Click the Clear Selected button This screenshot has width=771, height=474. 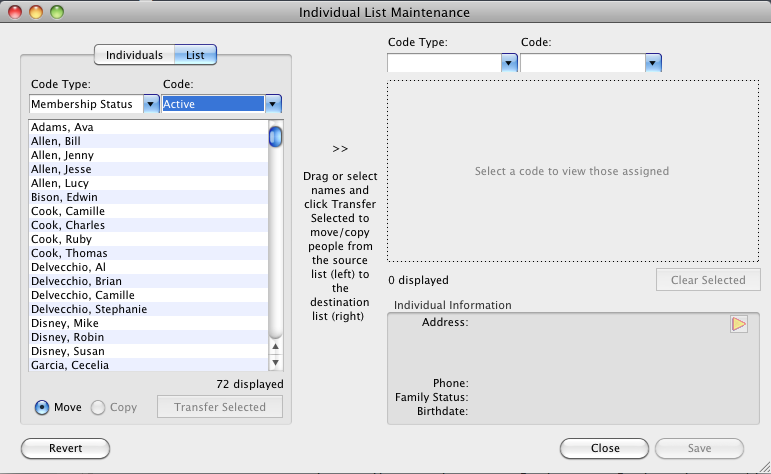(708, 280)
